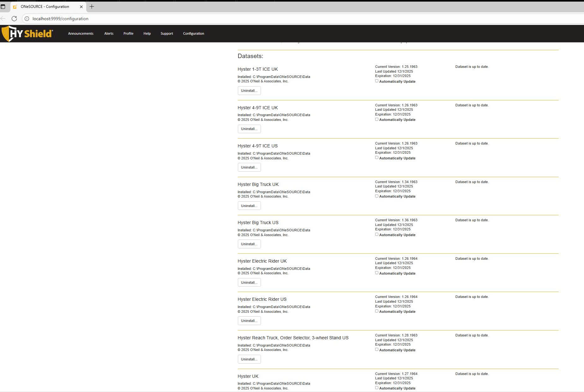The image size is (584, 392).
Task: Focus the address bar showing localhost:9999/configuration
Action: click(x=303, y=19)
